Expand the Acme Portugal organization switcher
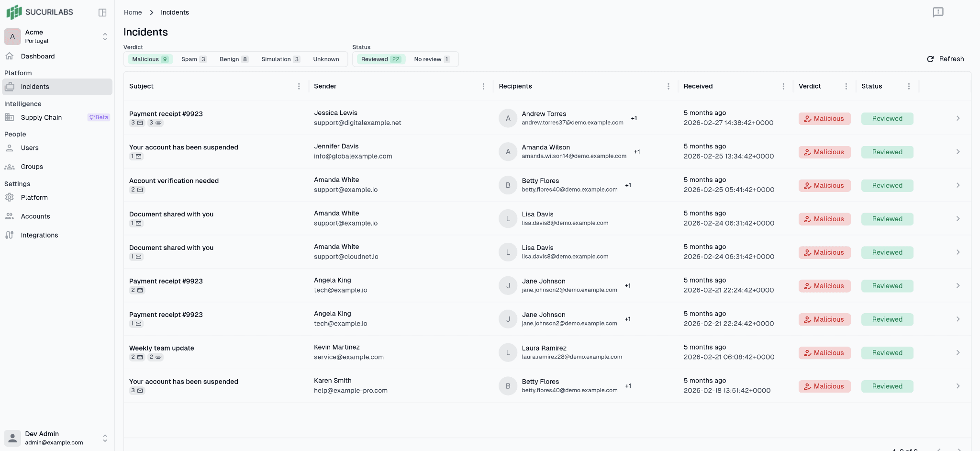Screen dimensions: 980x451 105,36
